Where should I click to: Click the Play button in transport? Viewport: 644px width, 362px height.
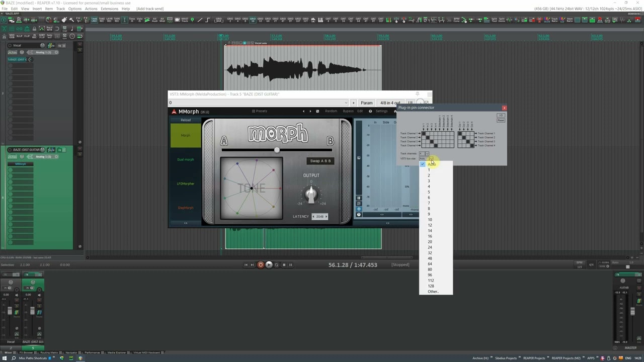269,264
